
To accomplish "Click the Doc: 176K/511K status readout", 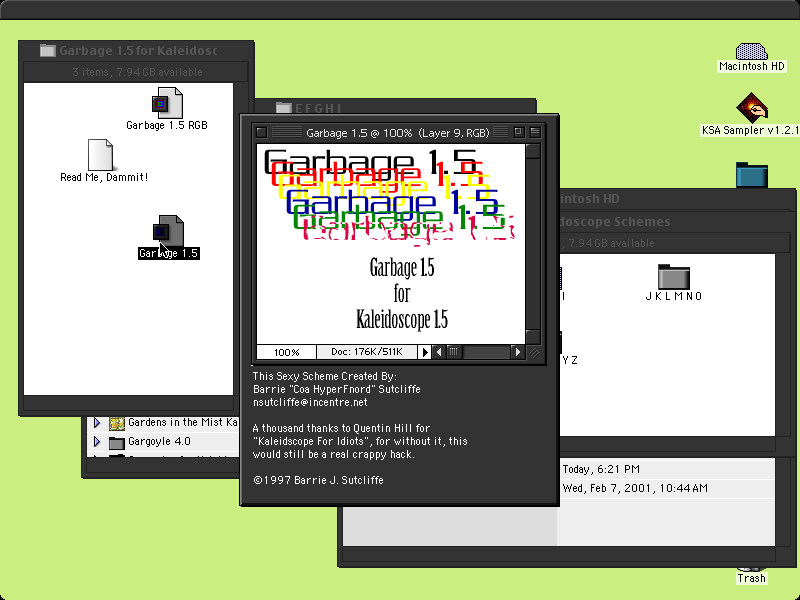I will click(367, 352).
